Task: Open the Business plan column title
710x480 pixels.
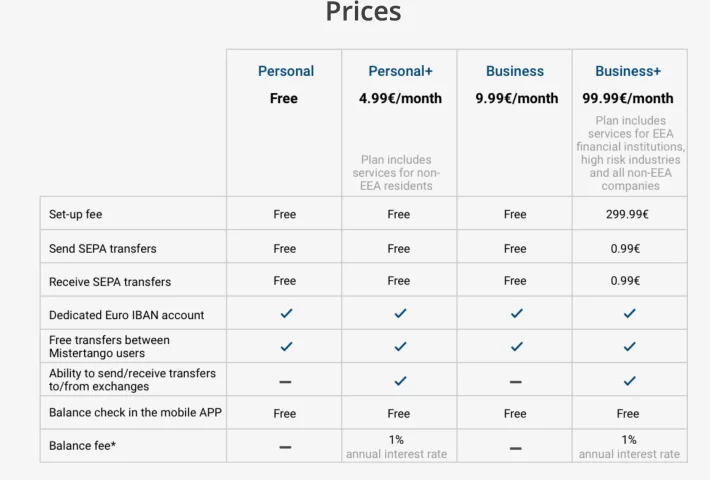Action: pyautogui.click(x=515, y=71)
